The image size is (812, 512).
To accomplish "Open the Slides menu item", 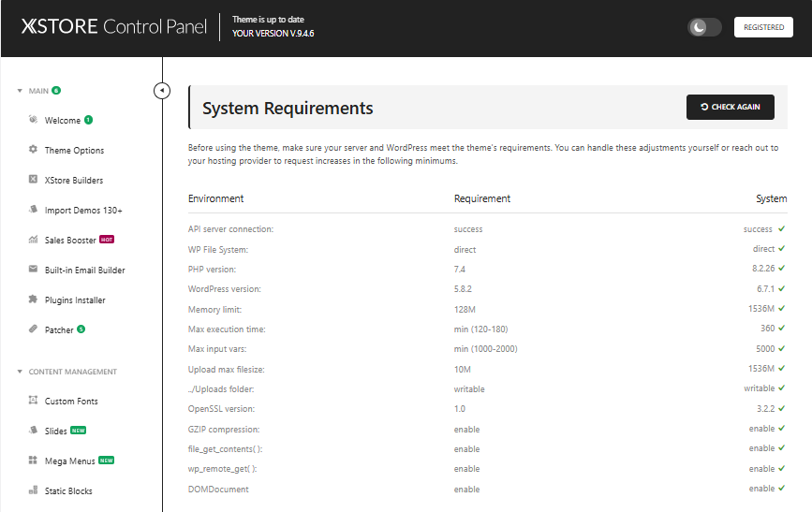I will click(x=55, y=432).
